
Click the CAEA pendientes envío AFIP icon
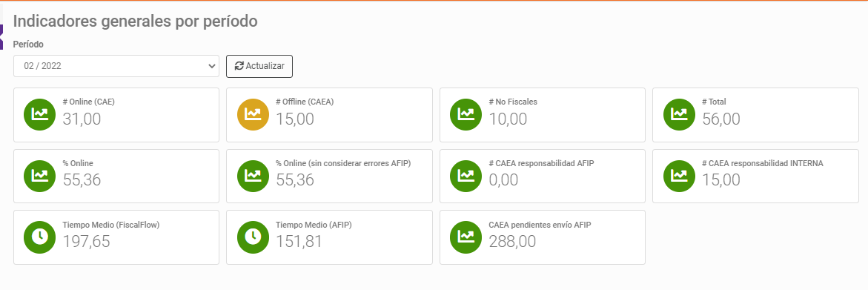coord(466,237)
